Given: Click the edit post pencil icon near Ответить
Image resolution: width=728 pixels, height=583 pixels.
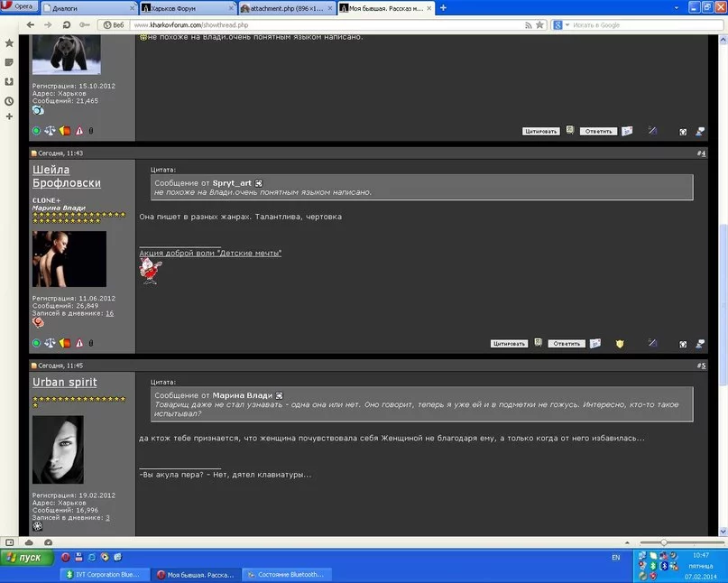Looking at the screenshot, I should pyautogui.click(x=652, y=342).
